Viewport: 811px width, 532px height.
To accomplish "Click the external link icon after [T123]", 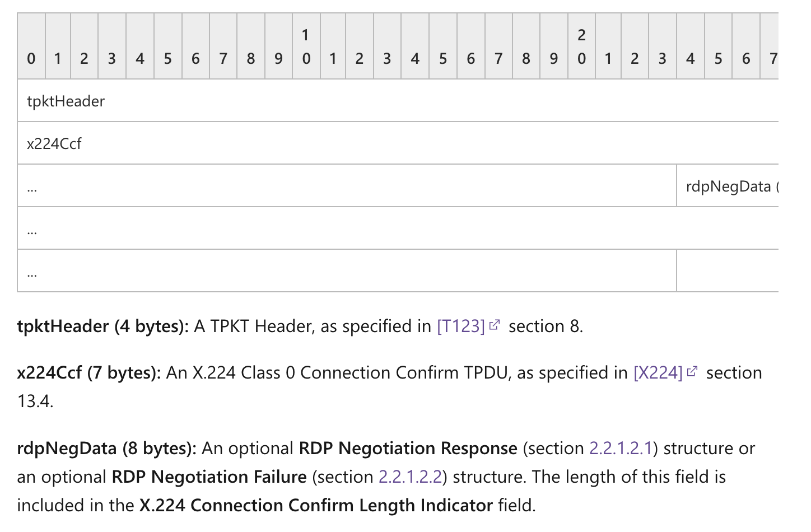I will [494, 325].
